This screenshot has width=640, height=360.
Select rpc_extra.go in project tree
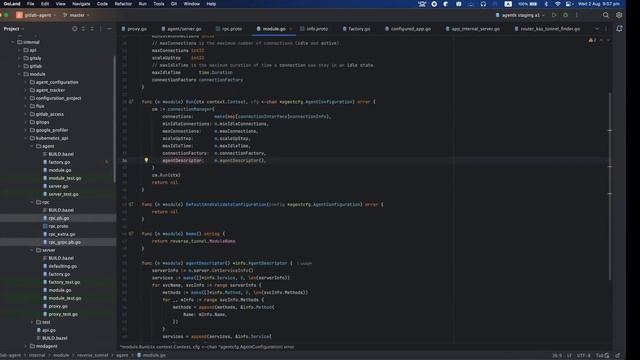coord(58,234)
